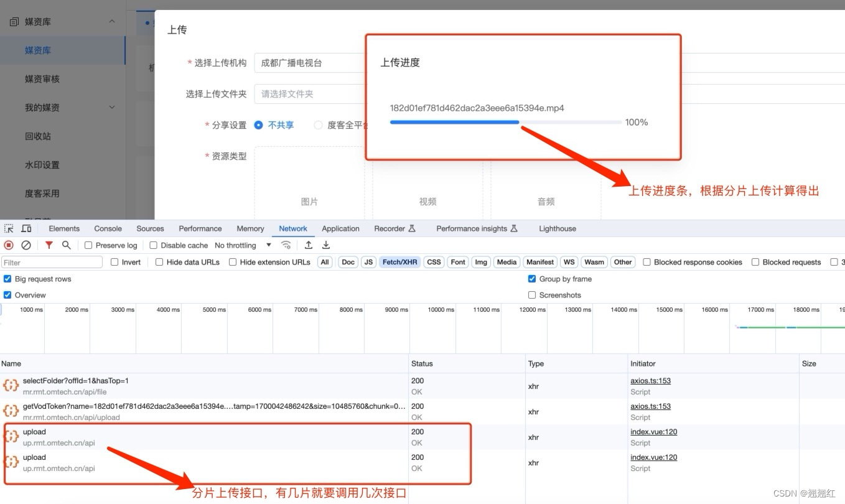
Task: Open the Memory tab
Action: 250,228
